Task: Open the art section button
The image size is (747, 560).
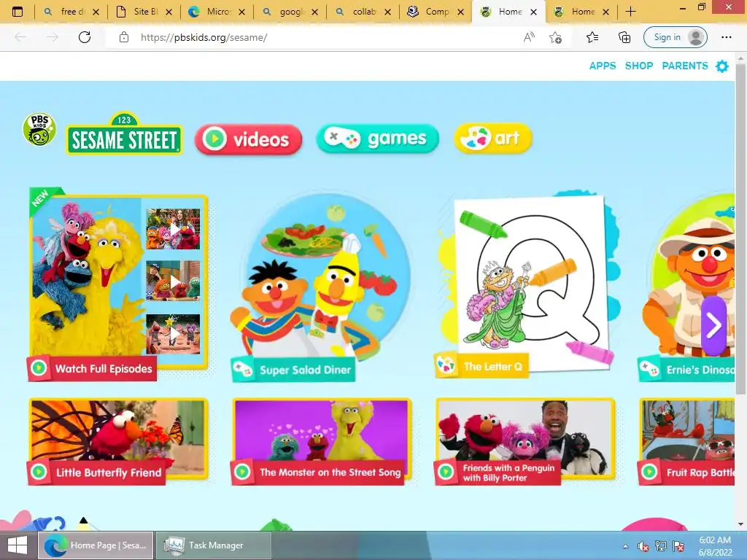Action: coord(492,138)
